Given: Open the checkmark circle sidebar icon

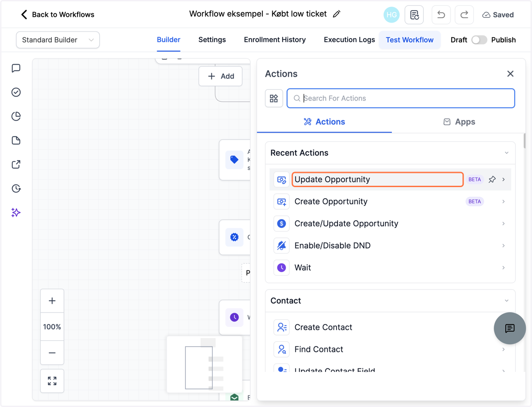Looking at the screenshot, I should pos(16,92).
